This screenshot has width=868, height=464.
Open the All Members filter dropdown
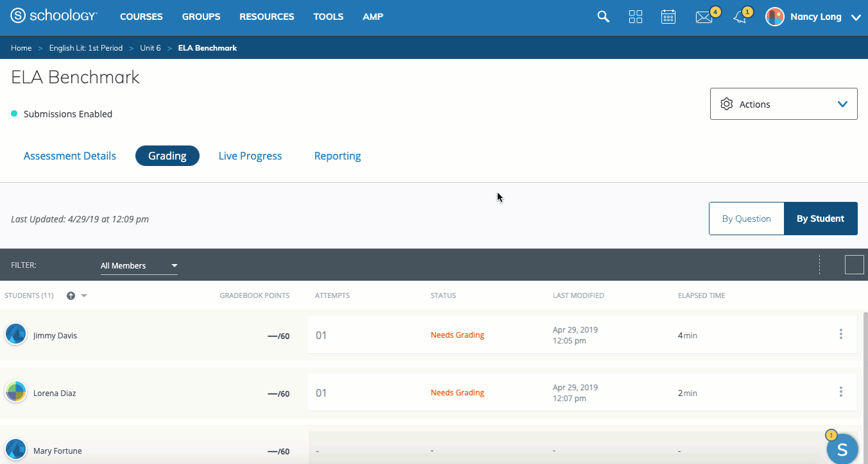pos(139,265)
